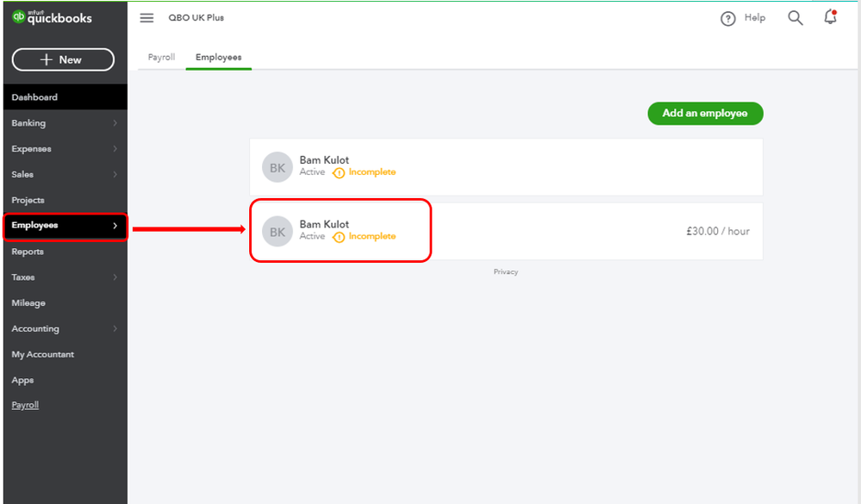Open Reports in the sidebar
Viewport: 861px width, 504px height.
pos(28,252)
